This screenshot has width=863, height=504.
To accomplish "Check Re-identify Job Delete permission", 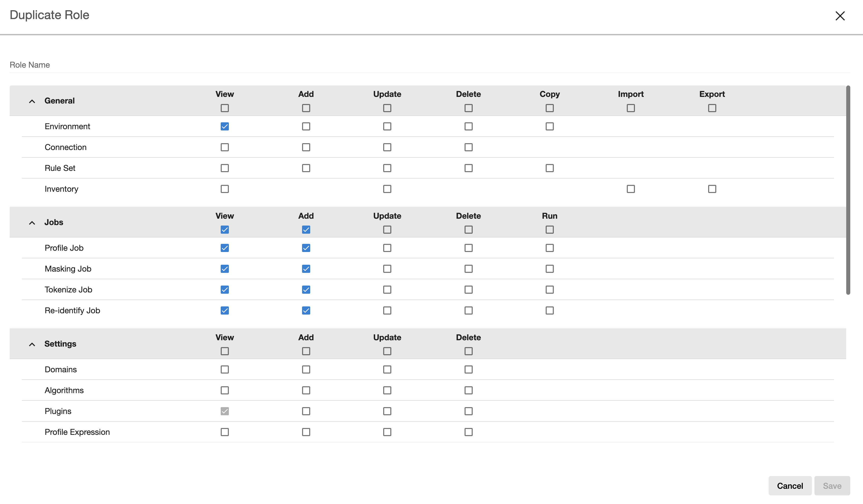I will point(468,310).
